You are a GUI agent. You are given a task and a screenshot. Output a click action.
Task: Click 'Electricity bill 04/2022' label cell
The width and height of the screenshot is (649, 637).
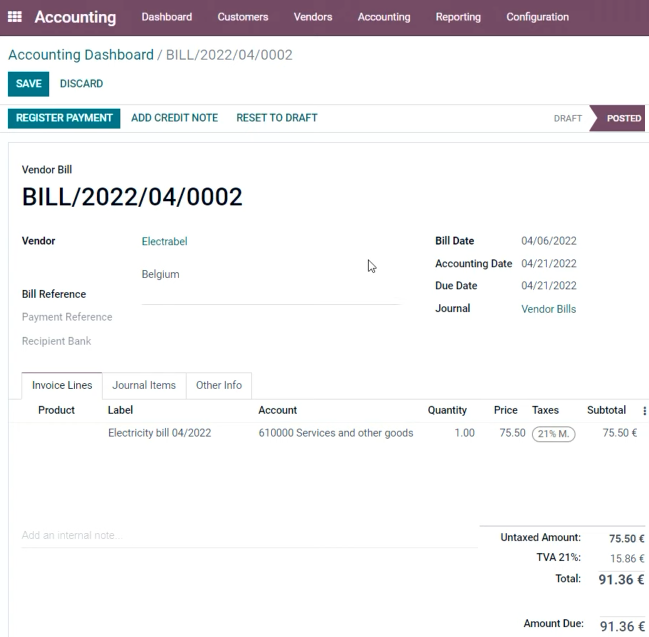pyautogui.click(x=160, y=433)
